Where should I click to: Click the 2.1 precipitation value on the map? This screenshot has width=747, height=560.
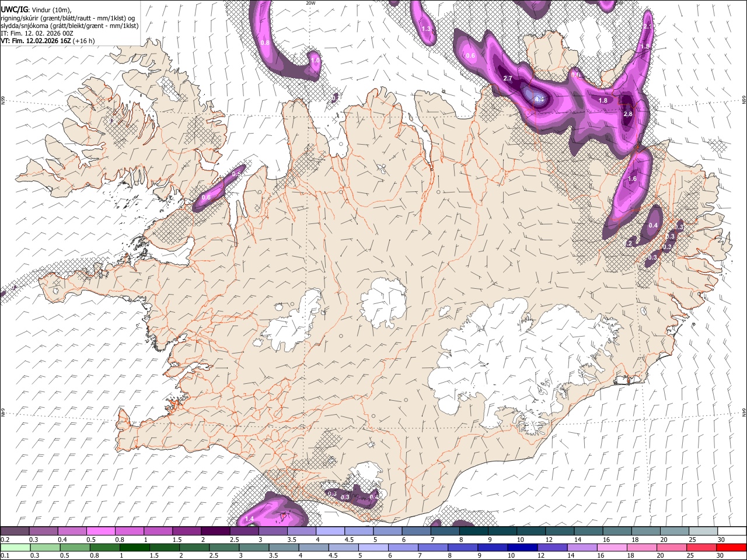coord(647,27)
